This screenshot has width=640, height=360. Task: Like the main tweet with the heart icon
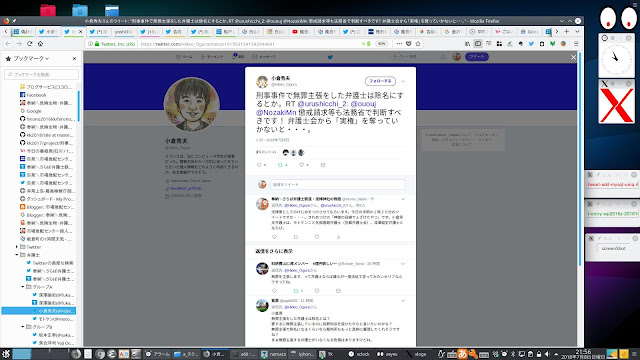pos(302,165)
